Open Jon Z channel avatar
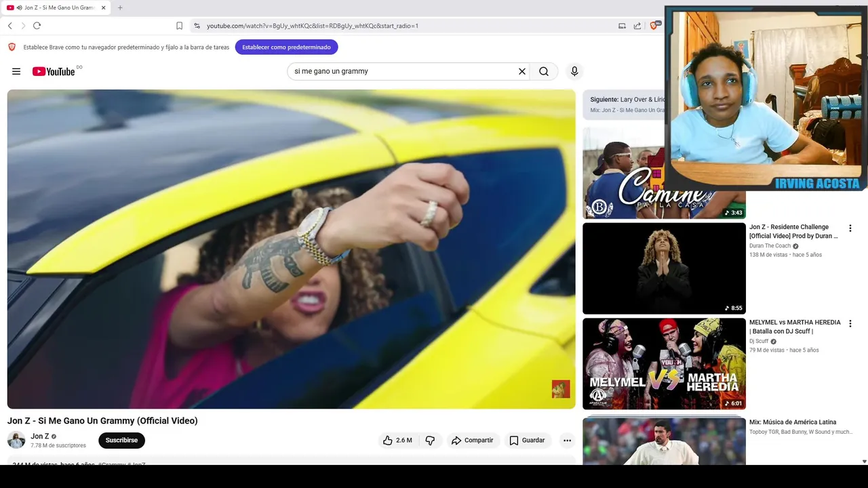 [x=16, y=440]
